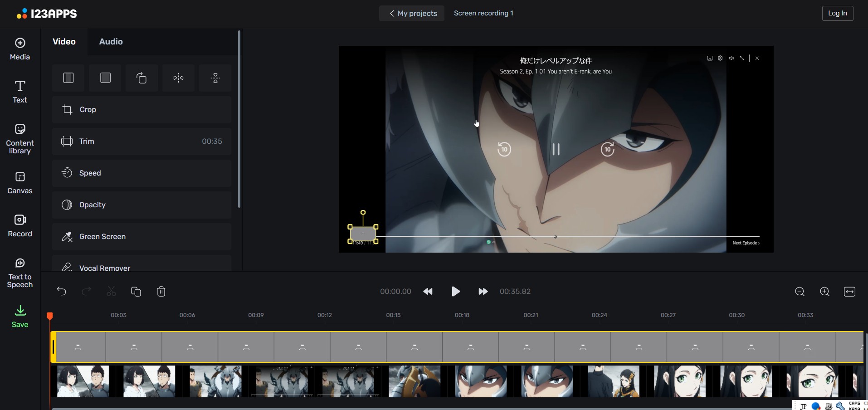
Task: Go back to My projects
Action: coord(412,14)
